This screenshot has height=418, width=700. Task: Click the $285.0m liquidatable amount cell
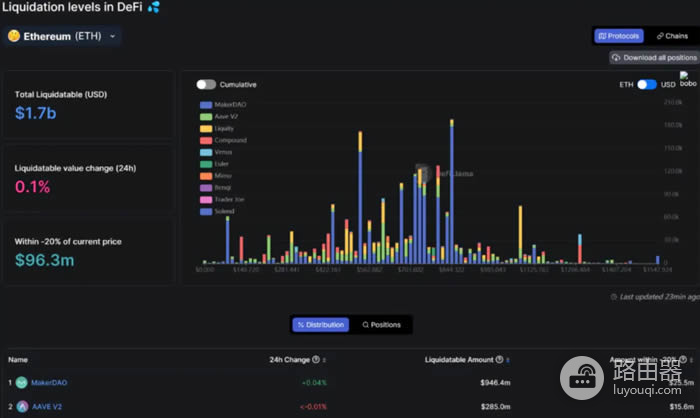(x=496, y=407)
